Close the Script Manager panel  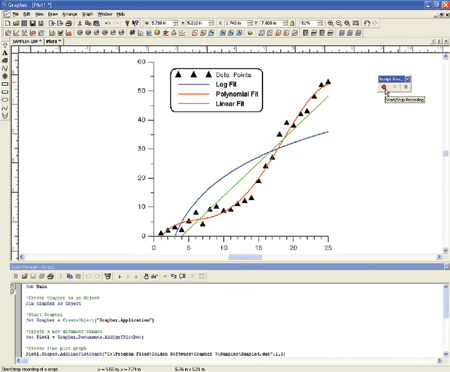click(447, 267)
